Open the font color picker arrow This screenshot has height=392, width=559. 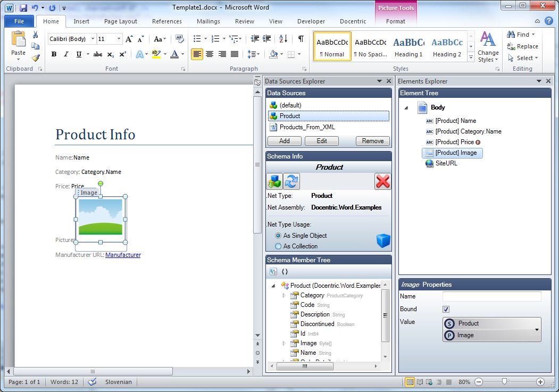[183, 54]
